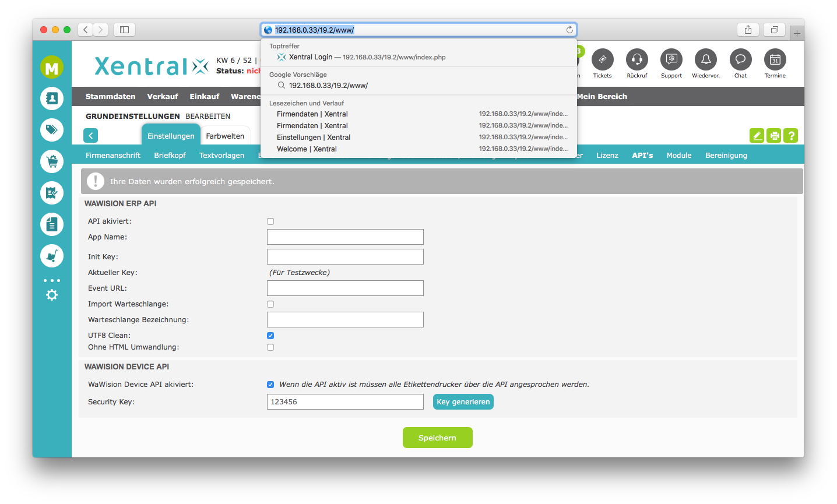Enable the API akiviert checkbox

270,221
